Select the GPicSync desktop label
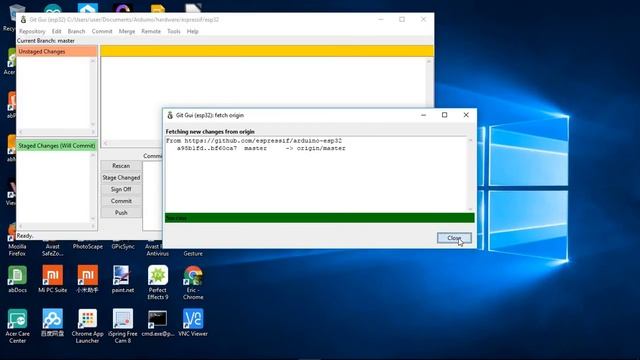 click(123, 247)
